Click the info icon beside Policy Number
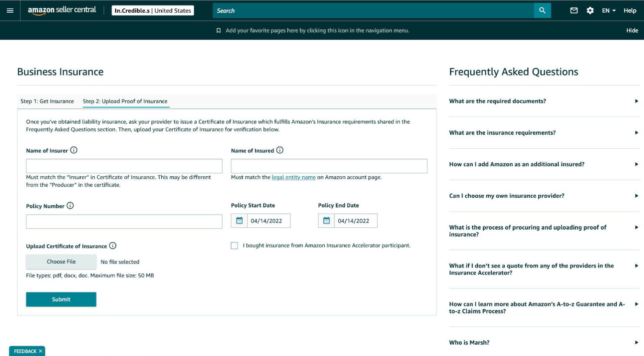Screen dimensions: 644x356 (x=70, y=206)
